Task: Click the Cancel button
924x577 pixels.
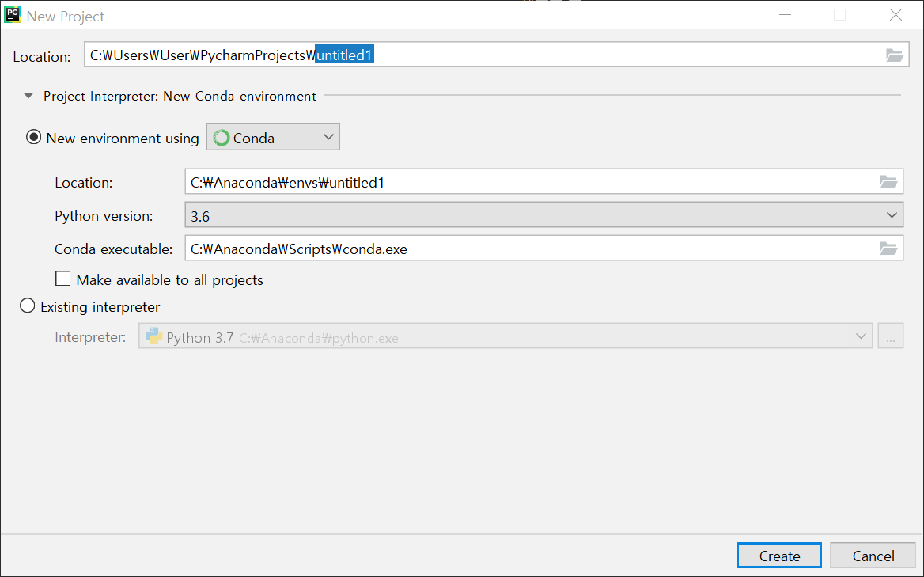Action: (873, 556)
